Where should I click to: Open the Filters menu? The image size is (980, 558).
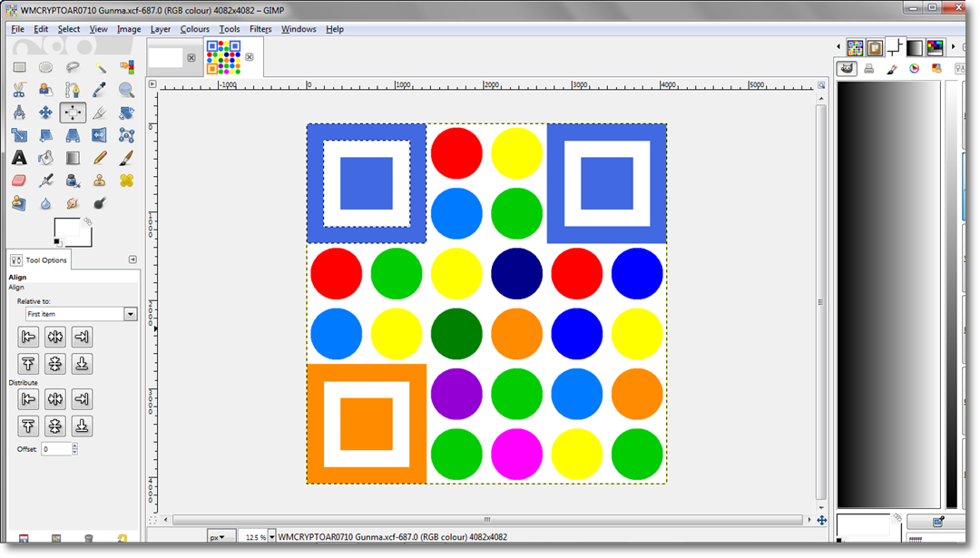pyautogui.click(x=260, y=29)
